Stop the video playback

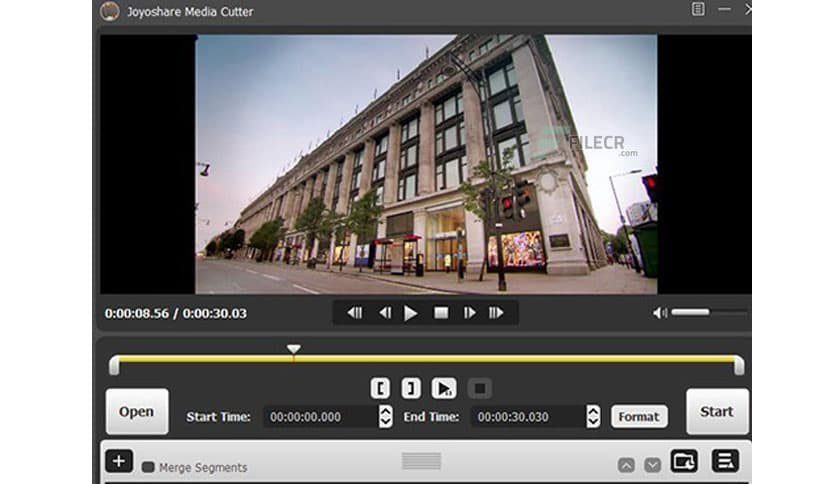click(x=441, y=313)
